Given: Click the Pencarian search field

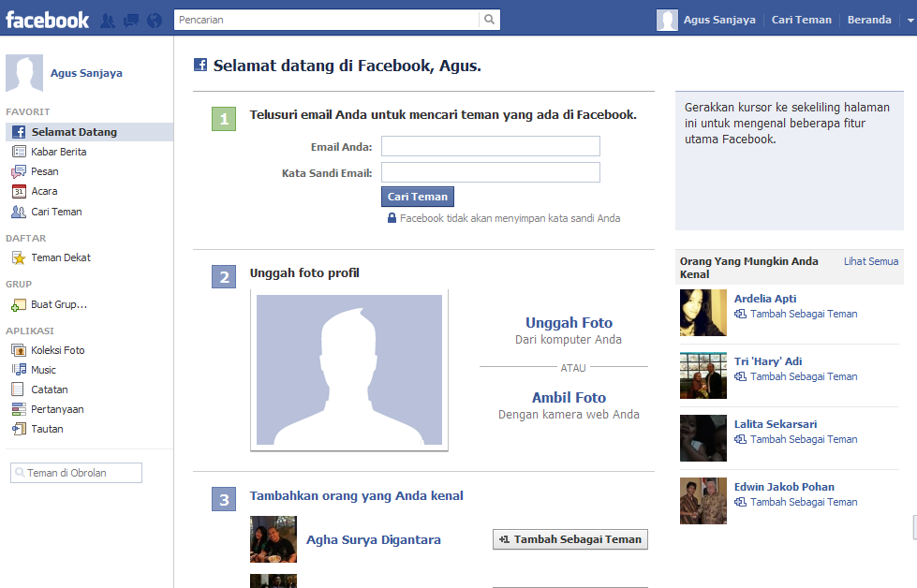Looking at the screenshot, I should [x=326, y=20].
